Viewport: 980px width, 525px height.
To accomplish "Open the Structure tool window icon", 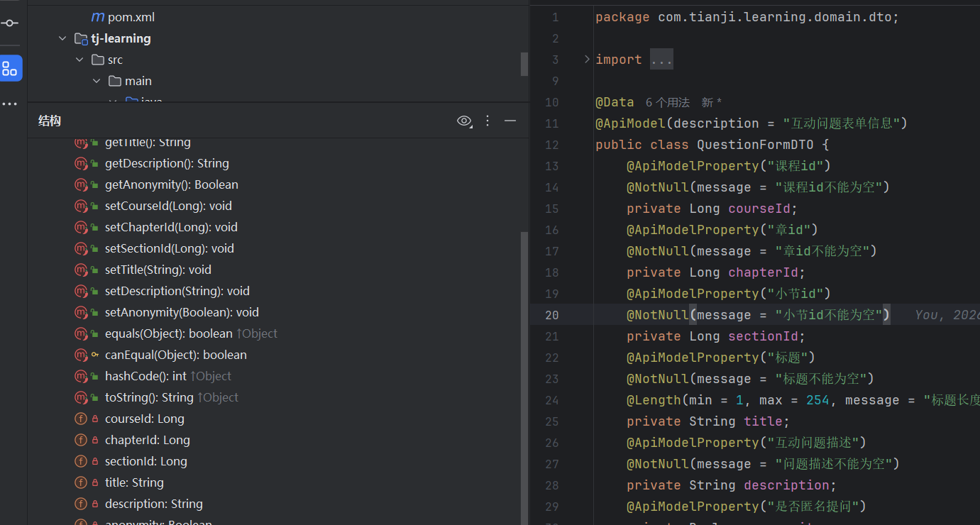I will 10,68.
